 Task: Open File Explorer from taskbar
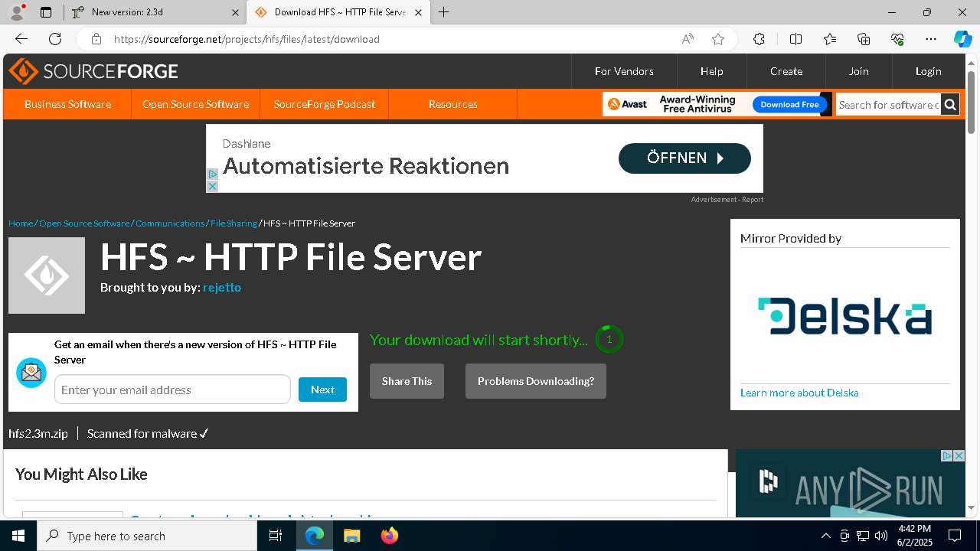pos(351,536)
